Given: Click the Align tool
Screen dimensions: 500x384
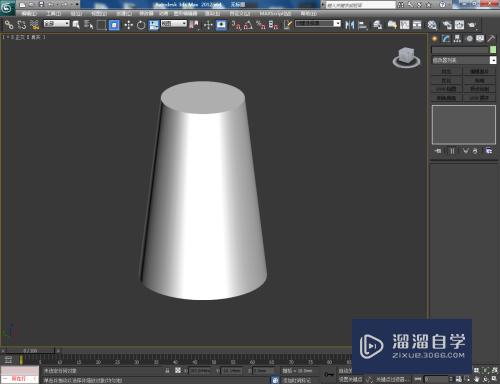Looking at the screenshot, I should point(362,25).
